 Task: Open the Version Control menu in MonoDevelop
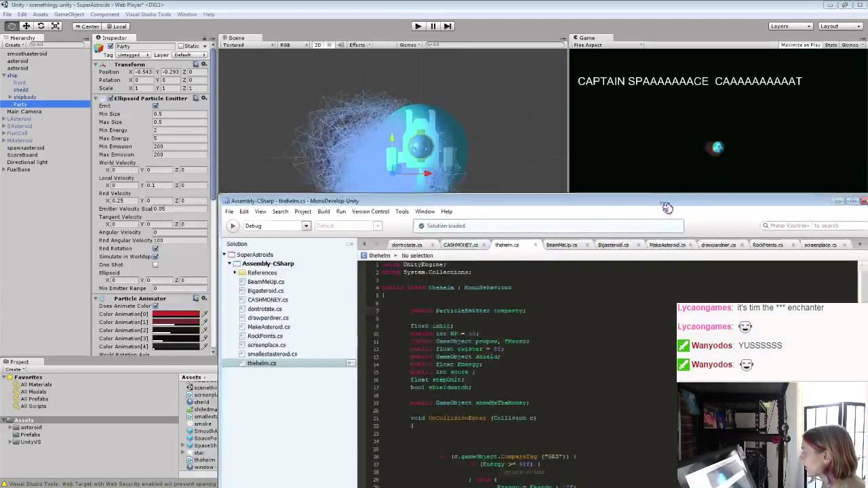pyautogui.click(x=370, y=211)
